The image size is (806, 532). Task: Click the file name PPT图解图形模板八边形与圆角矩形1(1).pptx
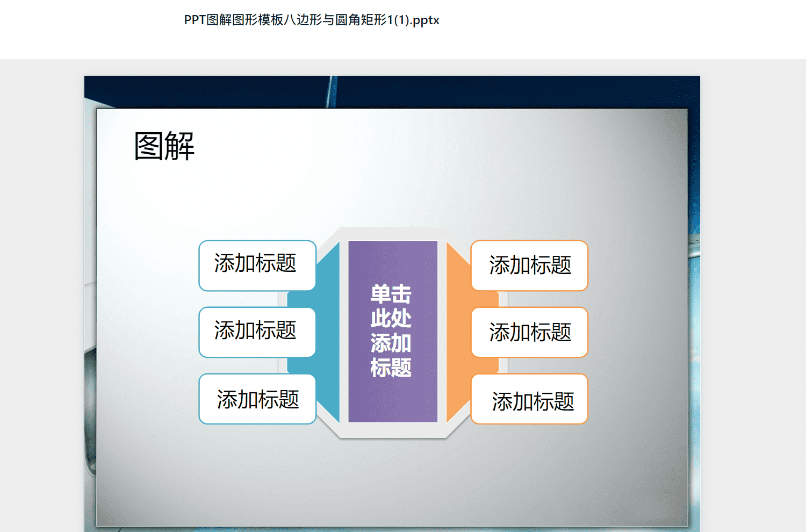[312, 20]
